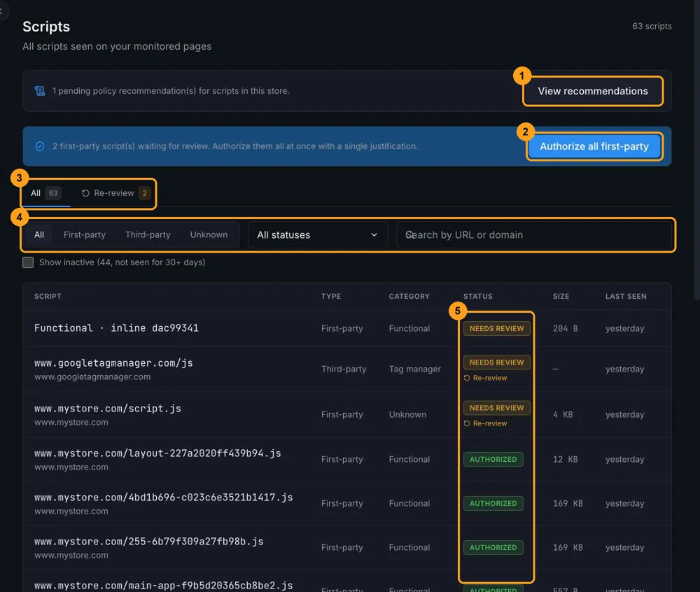Click the Re-review link in script.js row
This screenshot has height=592, width=700.
coord(485,423)
